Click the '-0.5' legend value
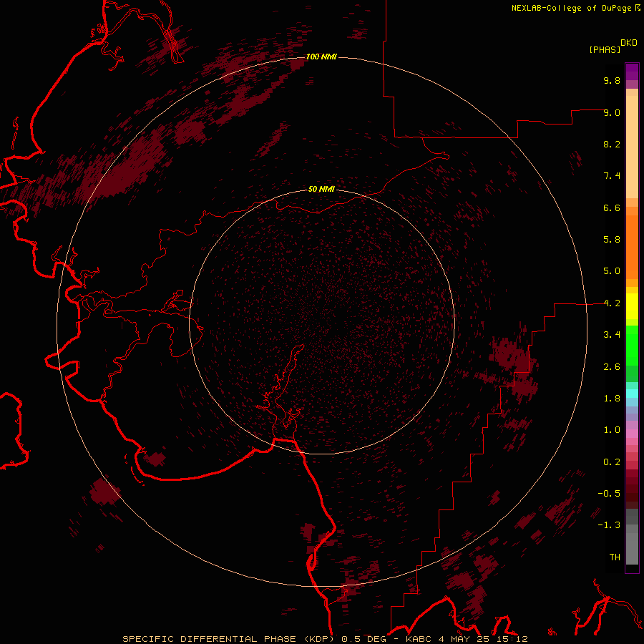Screen dimensions: 644x644 609,494
